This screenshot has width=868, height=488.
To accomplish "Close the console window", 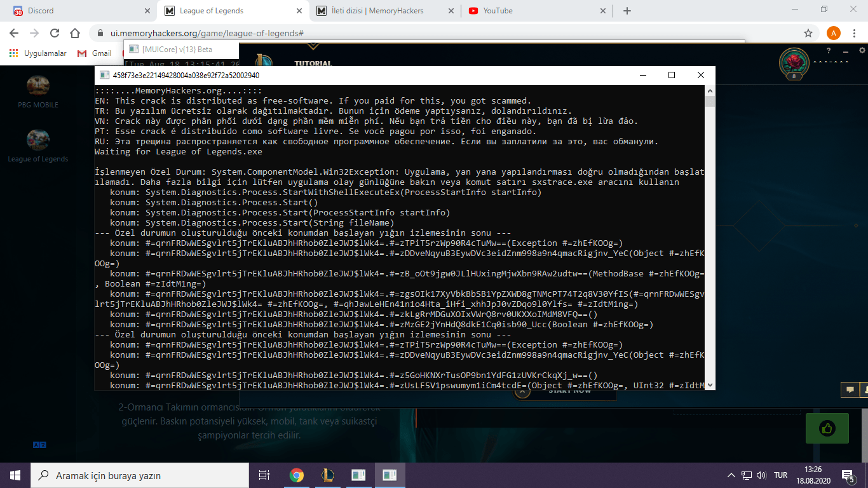I will (701, 75).
